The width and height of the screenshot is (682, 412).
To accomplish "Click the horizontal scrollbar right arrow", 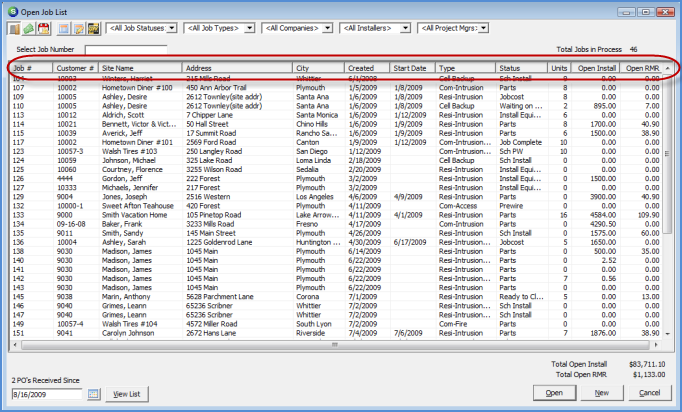I will pos(656,345).
